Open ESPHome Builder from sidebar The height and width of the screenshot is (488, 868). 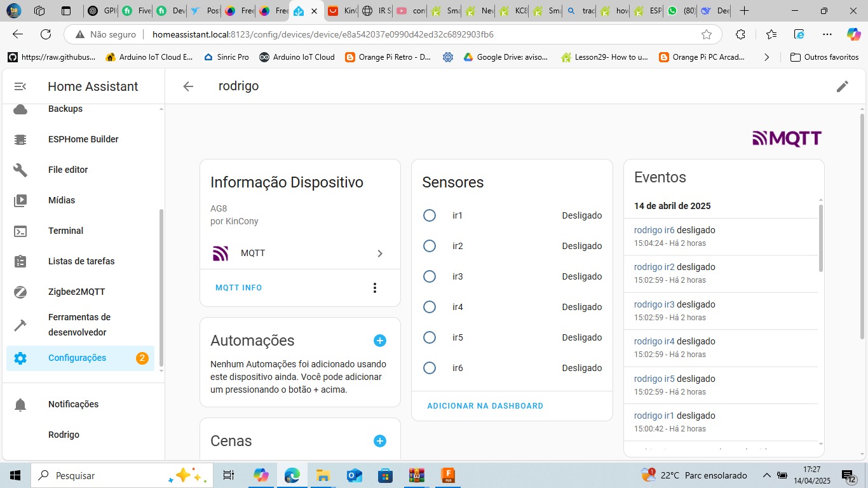[x=83, y=139]
